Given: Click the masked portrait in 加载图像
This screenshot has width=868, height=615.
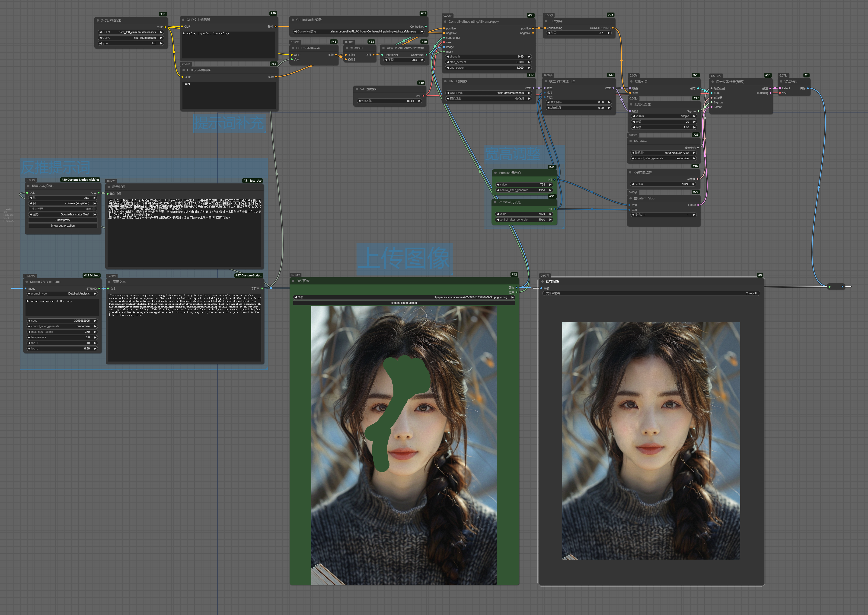Looking at the screenshot, I should click(404, 445).
